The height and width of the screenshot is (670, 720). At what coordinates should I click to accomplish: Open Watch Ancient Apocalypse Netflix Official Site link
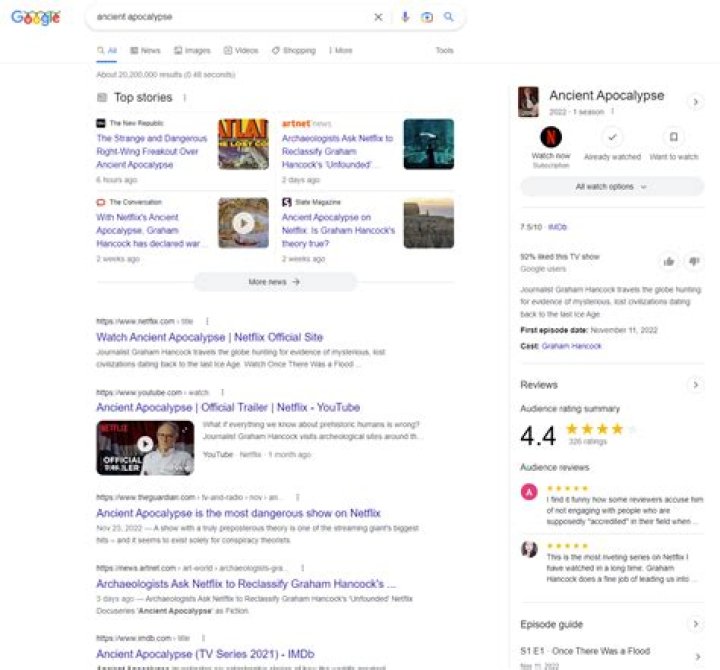pyautogui.click(x=209, y=337)
